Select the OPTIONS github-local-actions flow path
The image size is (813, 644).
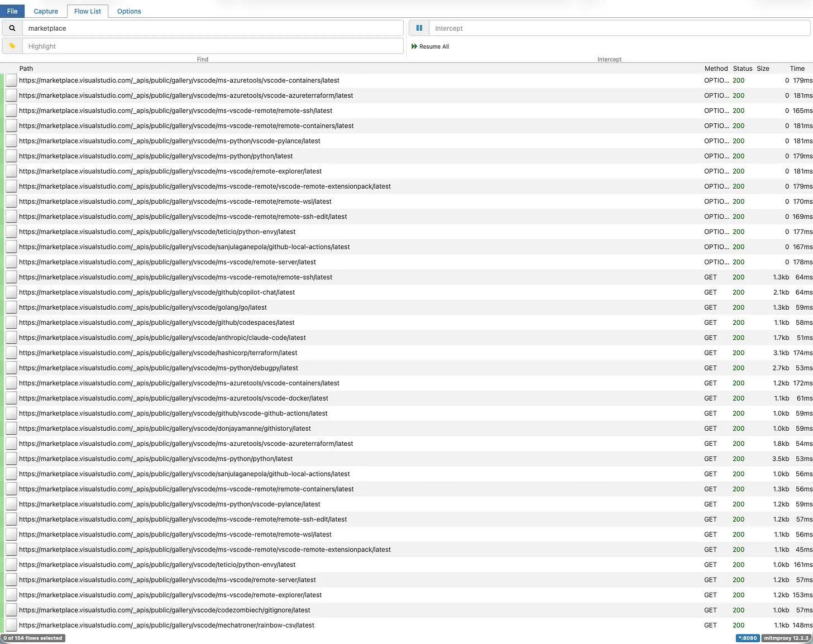pyautogui.click(x=184, y=247)
